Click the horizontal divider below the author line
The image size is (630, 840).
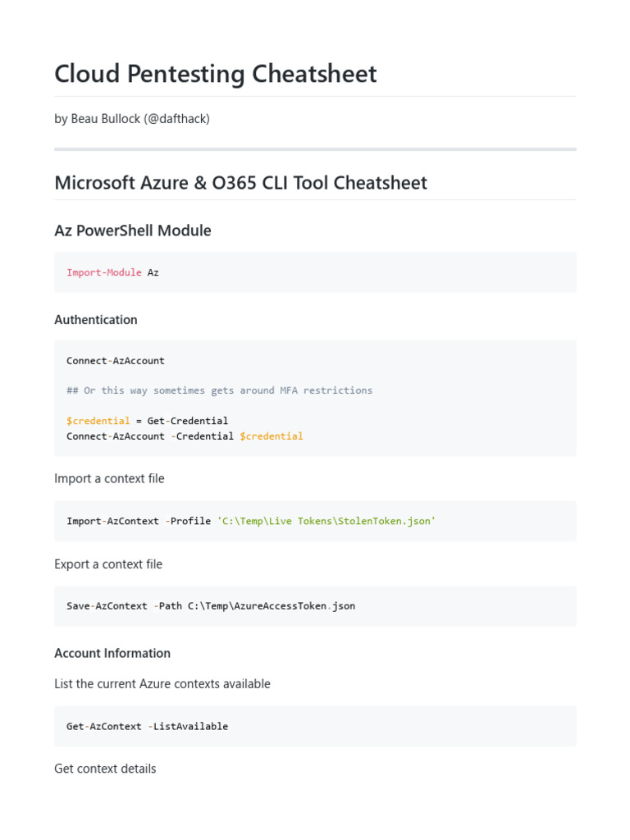tap(315, 149)
